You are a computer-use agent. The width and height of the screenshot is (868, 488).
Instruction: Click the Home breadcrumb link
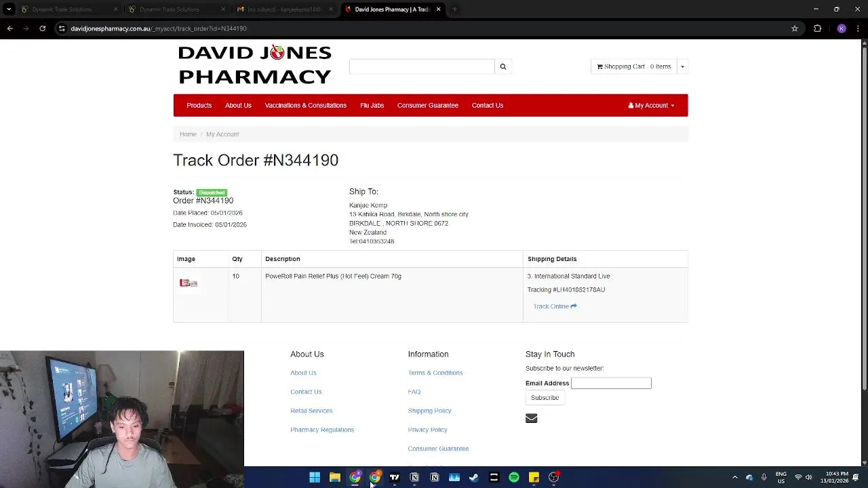tap(188, 134)
